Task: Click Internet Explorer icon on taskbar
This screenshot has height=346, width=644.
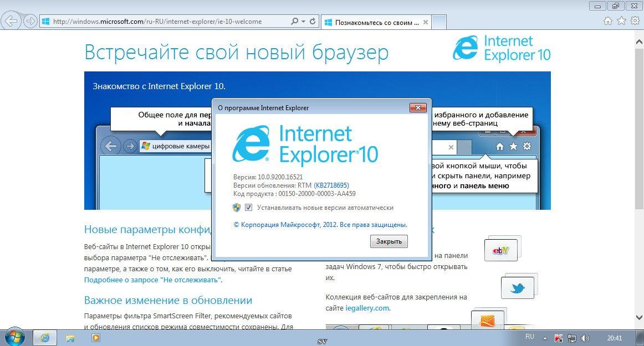Action: [x=45, y=337]
